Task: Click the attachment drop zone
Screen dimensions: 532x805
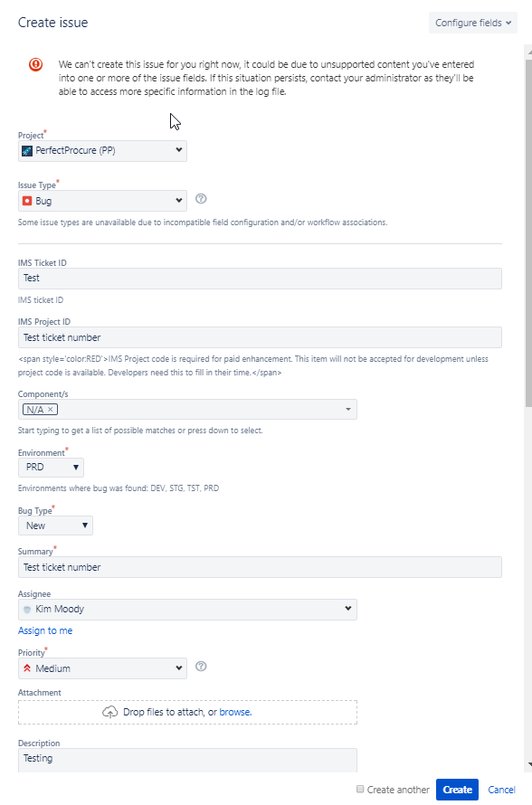Action: 187,712
